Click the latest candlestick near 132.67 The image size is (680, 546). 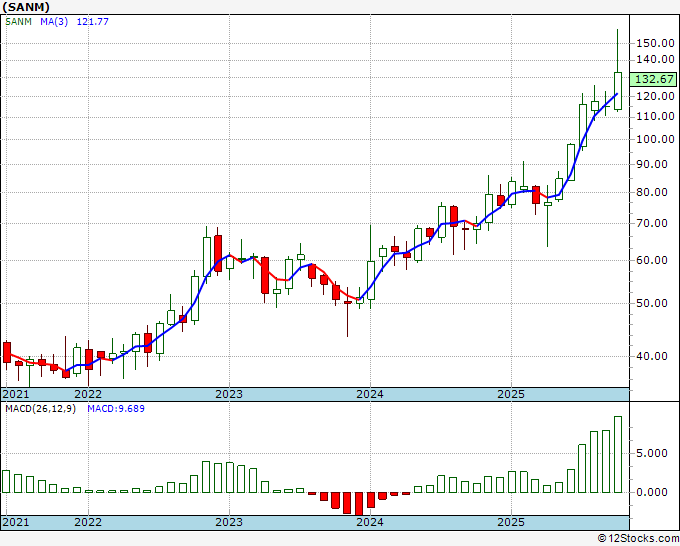(x=618, y=91)
